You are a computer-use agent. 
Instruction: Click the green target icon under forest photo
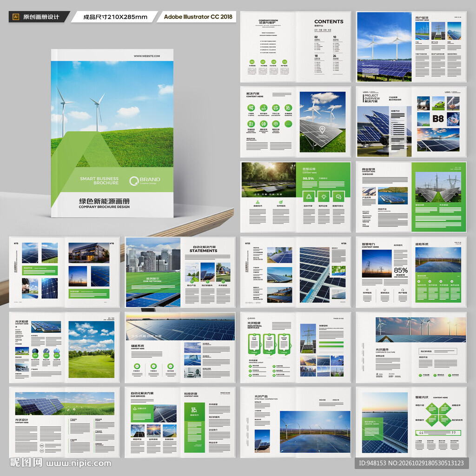click(x=281, y=202)
